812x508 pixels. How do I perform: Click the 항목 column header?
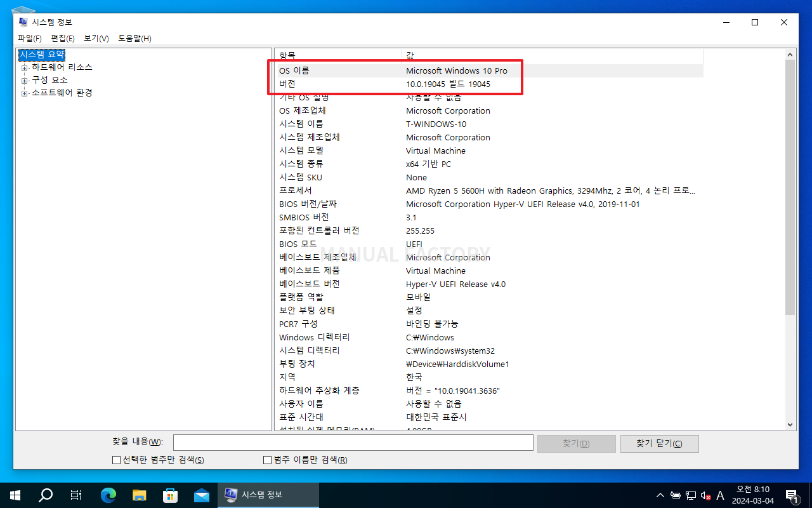click(x=338, y=55)
